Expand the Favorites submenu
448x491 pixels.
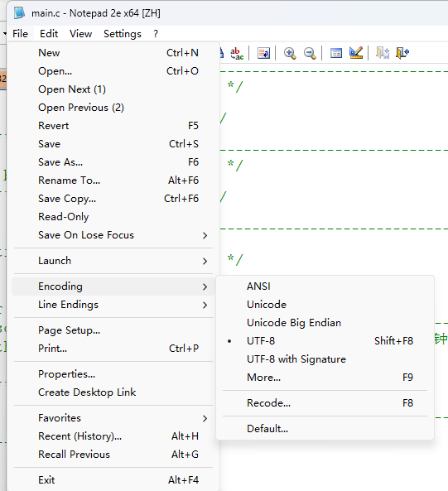[113, 418]
